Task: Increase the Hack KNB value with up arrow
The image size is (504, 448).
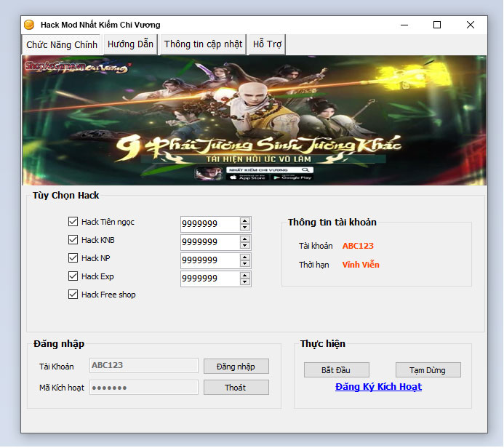Action: pos(245,239)
